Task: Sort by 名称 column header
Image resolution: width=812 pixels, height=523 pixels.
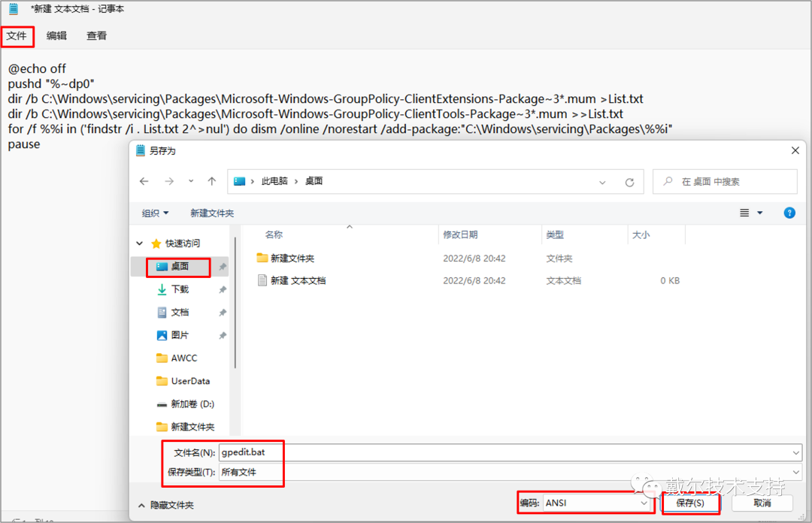Action: pos(274,234)
